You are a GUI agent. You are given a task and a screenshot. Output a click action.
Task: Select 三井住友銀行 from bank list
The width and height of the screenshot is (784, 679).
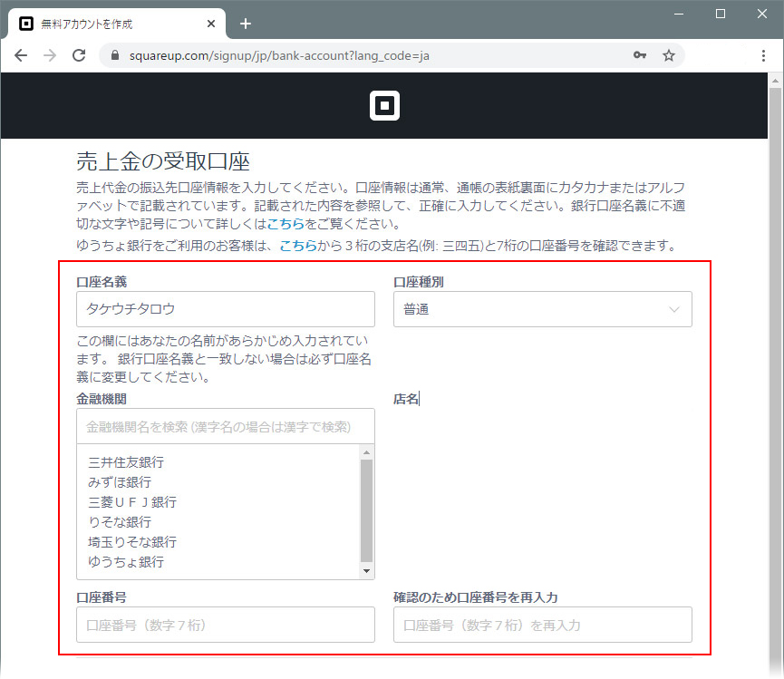coord(126,462)
